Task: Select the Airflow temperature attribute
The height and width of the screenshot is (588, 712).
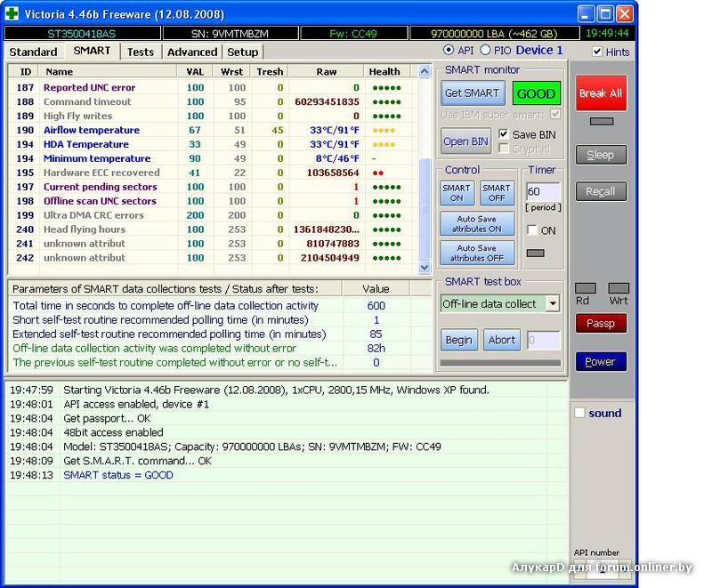Action: coord(213,130)
